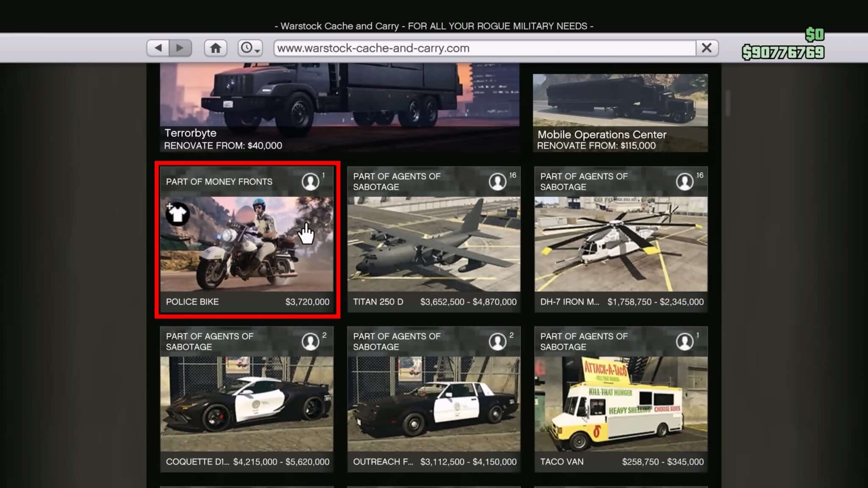Image resolution: width=868 pixels, height=488 pixels.
Task: Open the browser home page icon
Action: pos(215,48)
